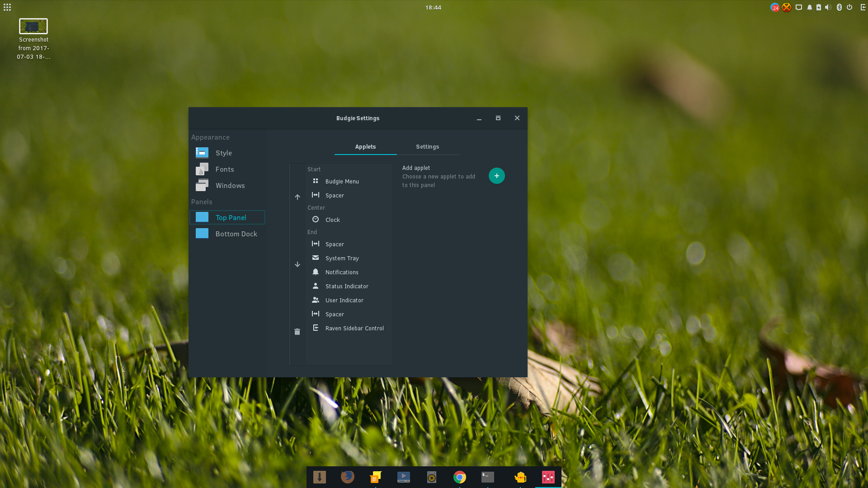Select Spacer applet above System Tray
This screenshot has height=488, width=868.
pyautogui.click(x=349, y=244)
